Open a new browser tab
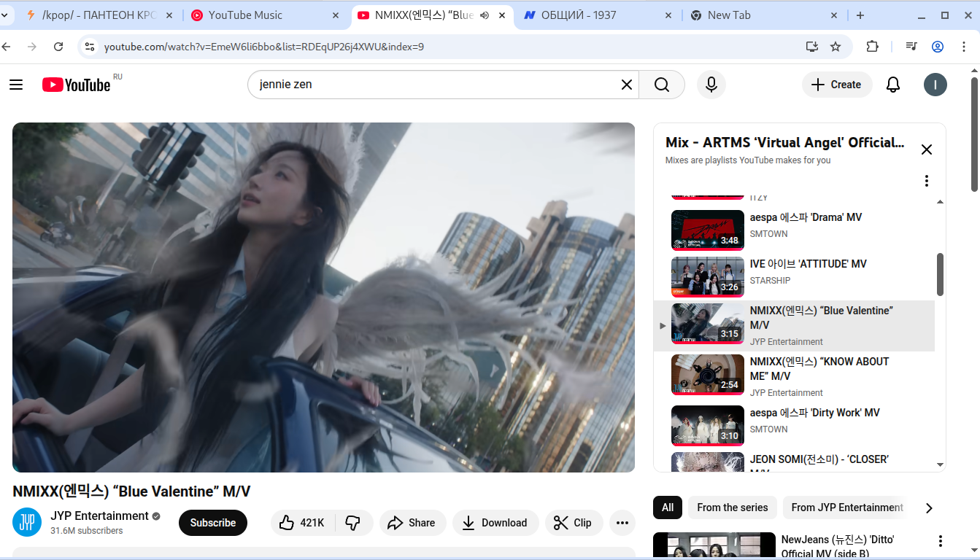Image resolution: width=980 pixels, height=560 pixels. pos(860,15)
